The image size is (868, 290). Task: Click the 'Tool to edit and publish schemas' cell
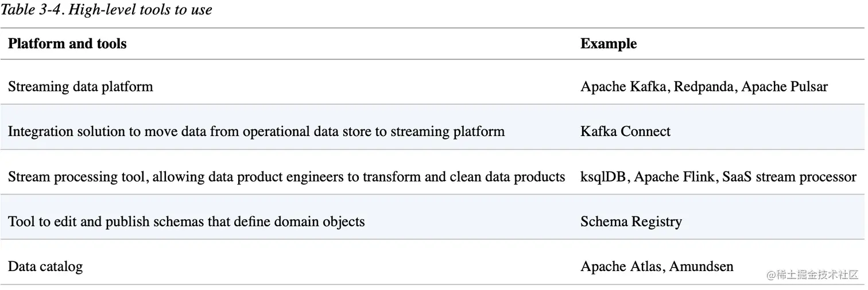(x=186, y=221)
